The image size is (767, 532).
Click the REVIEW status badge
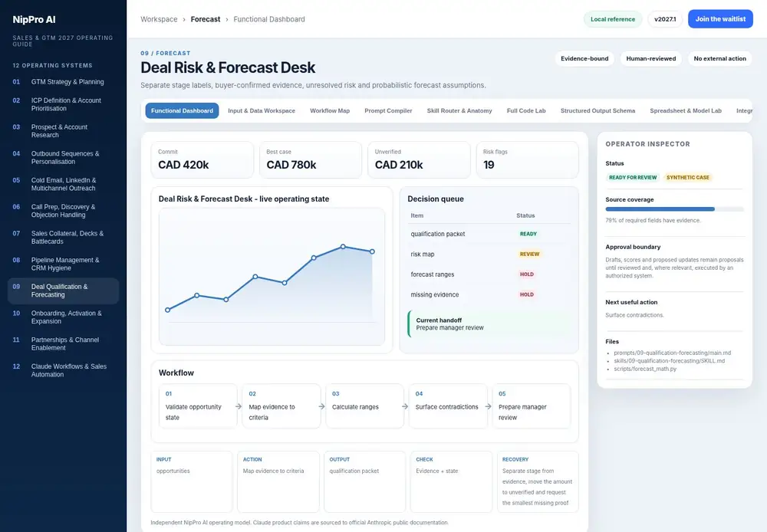(x=529, y=255)
